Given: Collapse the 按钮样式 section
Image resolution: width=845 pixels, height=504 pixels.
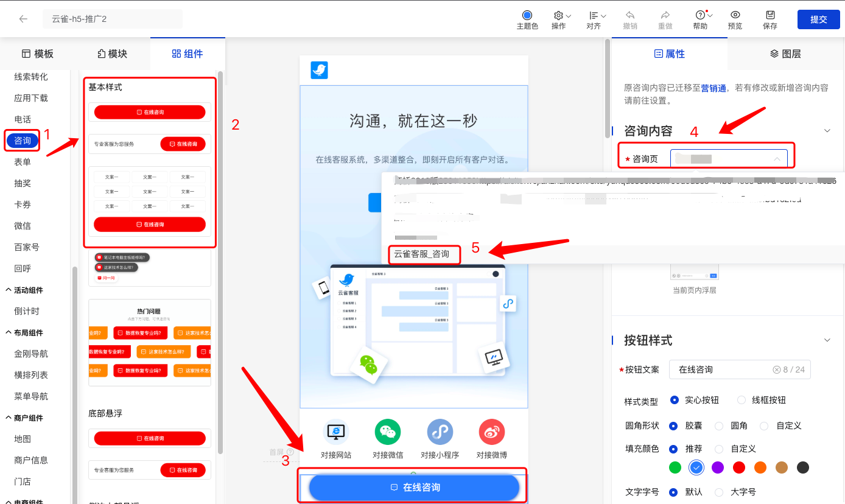Looking at the screenshot, I should [x=827, y=340].
